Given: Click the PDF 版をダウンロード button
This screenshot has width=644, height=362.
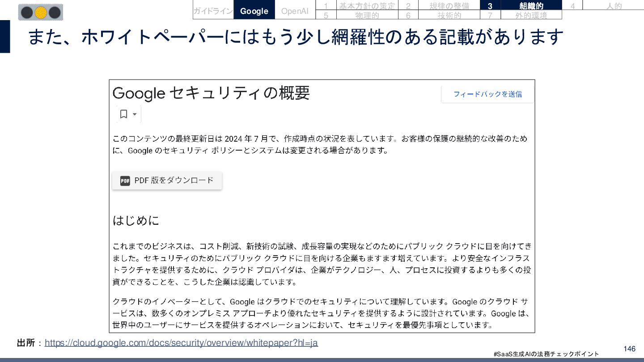Looking at the screenshot, I should point(167,181).
